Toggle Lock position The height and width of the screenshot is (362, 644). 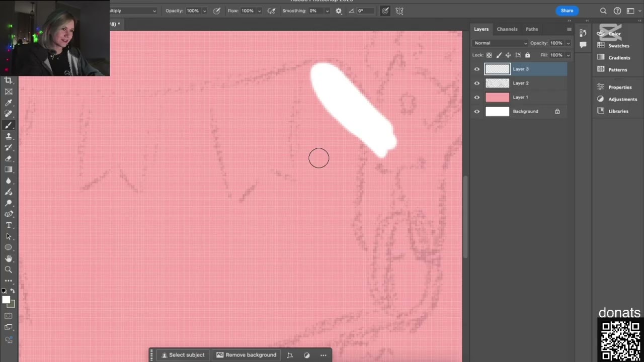point(508,55)
